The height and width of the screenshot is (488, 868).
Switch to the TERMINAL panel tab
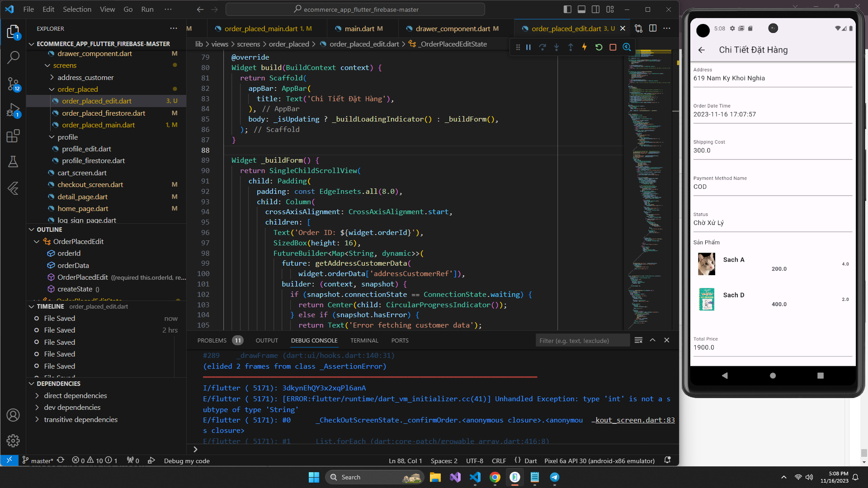364,341
